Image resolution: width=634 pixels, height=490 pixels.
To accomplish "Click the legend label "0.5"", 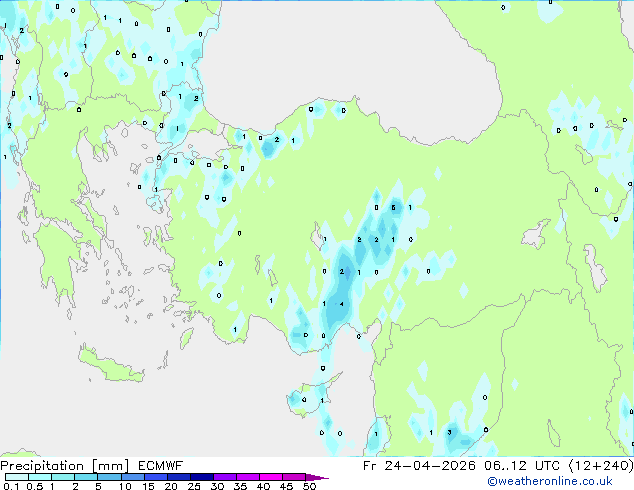I will 34,486.
